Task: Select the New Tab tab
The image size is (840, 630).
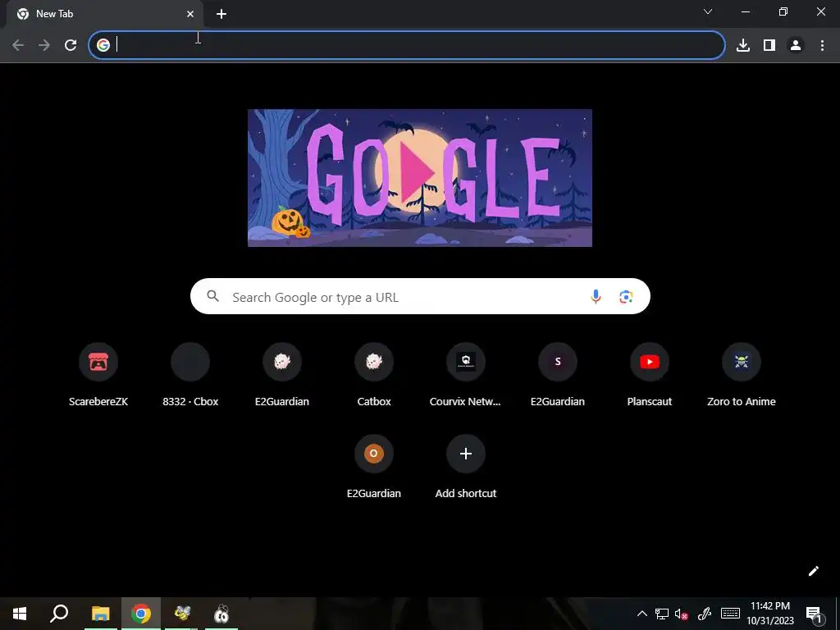Action: (x=105, y=14)
